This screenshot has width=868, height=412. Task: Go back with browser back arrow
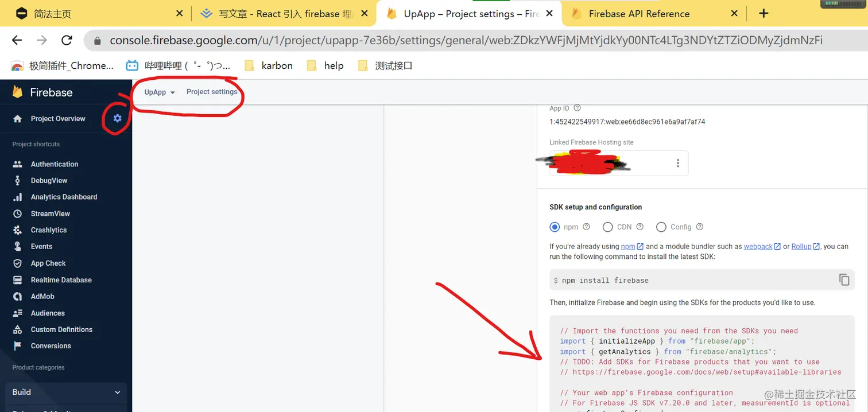click(x=17, y=40)
